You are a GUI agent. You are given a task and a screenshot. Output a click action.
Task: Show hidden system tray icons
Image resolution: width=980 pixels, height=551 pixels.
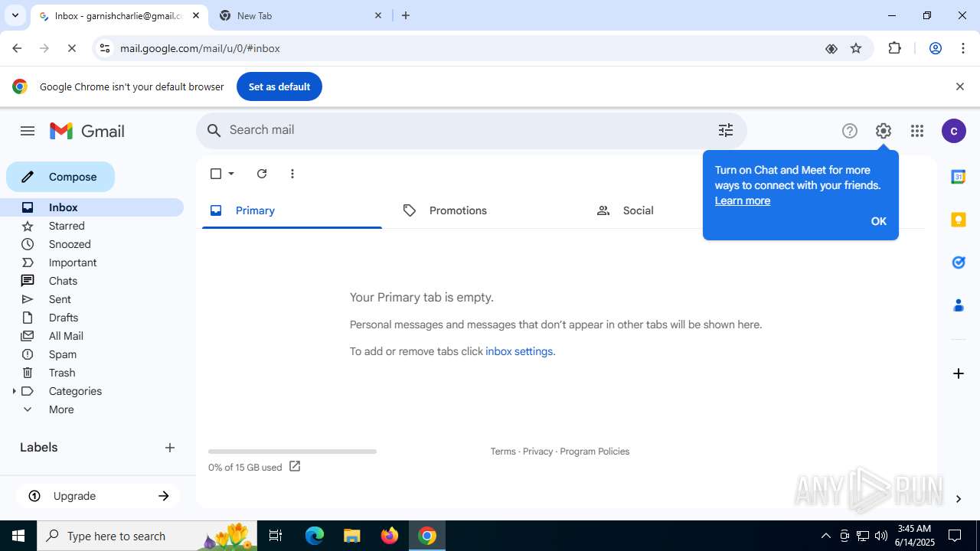tap(825, 536)
